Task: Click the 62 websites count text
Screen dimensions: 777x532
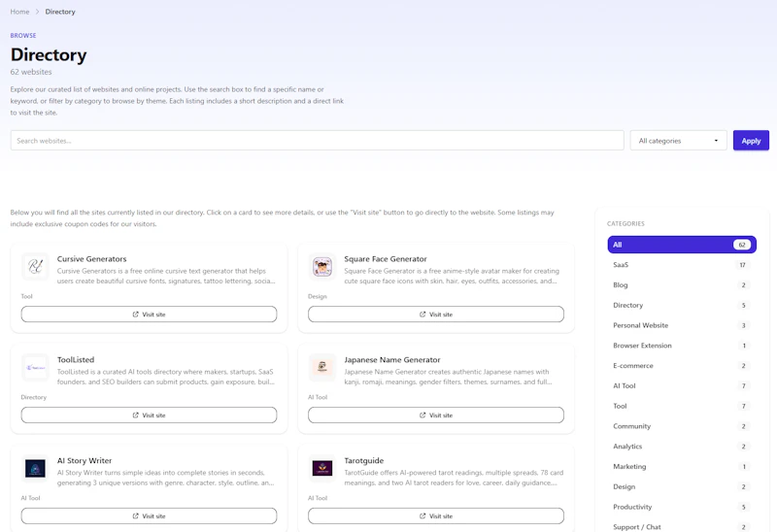Action: coord(31,72)
